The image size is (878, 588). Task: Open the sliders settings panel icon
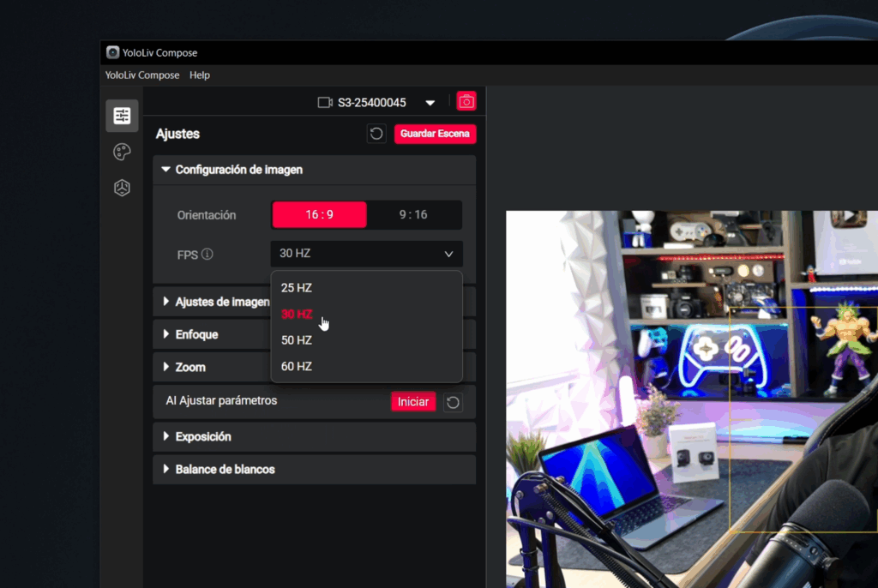(122, 116)
